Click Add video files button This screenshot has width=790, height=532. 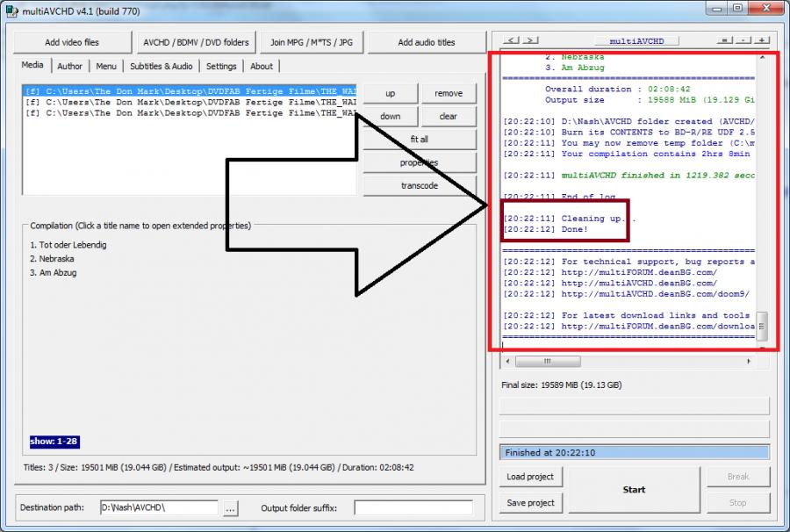(x=72, y=42)
